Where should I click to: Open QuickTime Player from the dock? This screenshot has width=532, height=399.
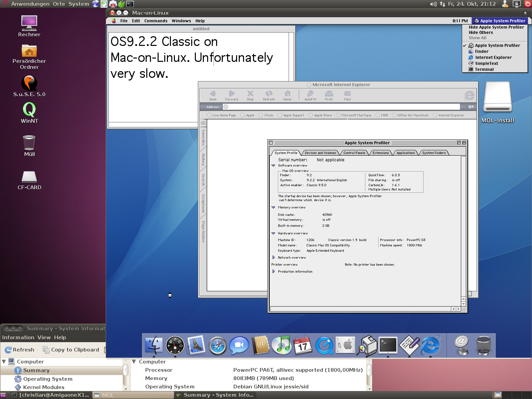click(324, 345)
